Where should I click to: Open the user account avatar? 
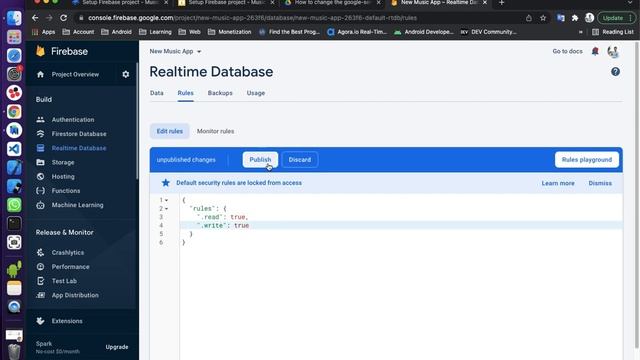pyautogui.click(x=613, y=51)
